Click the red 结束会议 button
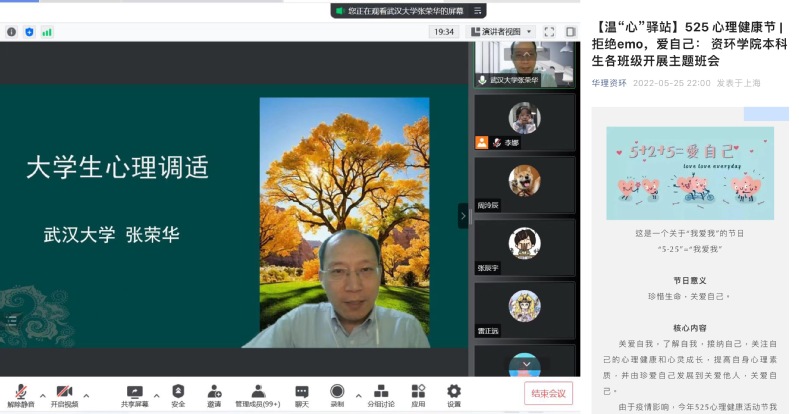Image resolution: width=799 pixels, height=414 pixels. 548,393
